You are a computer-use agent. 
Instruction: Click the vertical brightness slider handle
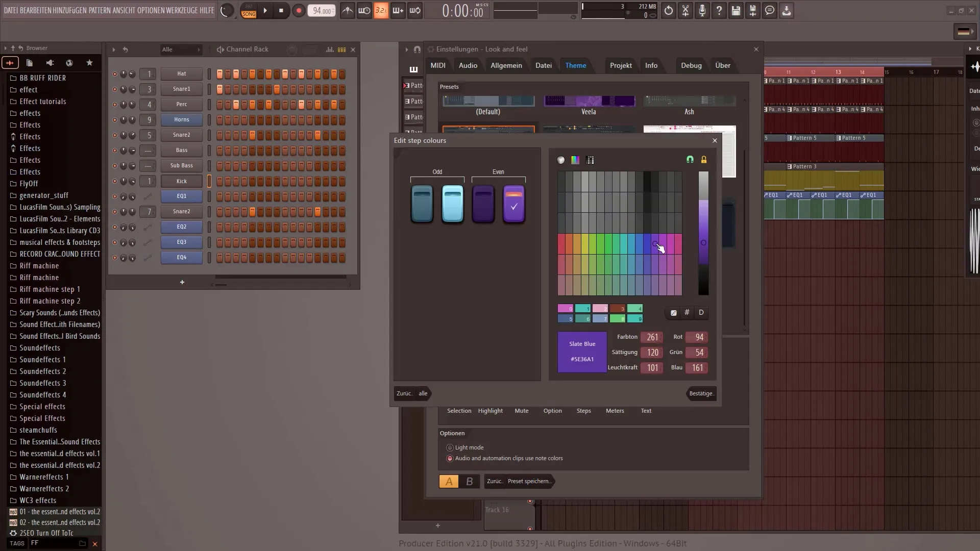tap(703, 243)
